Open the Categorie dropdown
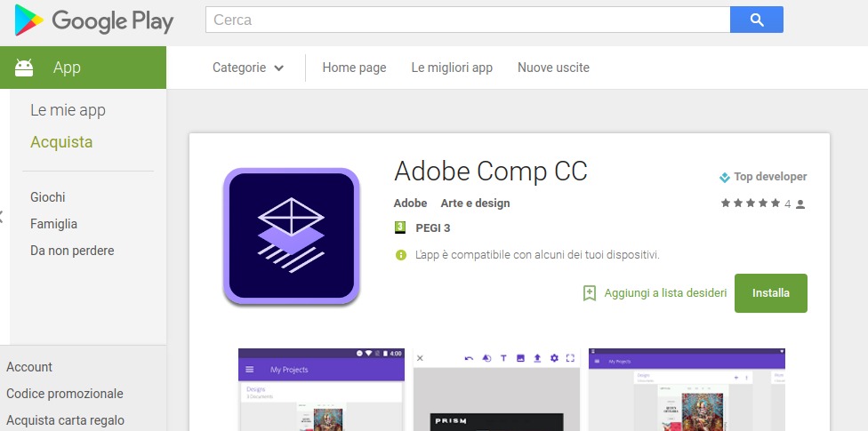The image size is (868, 431). tap(248, 68)
